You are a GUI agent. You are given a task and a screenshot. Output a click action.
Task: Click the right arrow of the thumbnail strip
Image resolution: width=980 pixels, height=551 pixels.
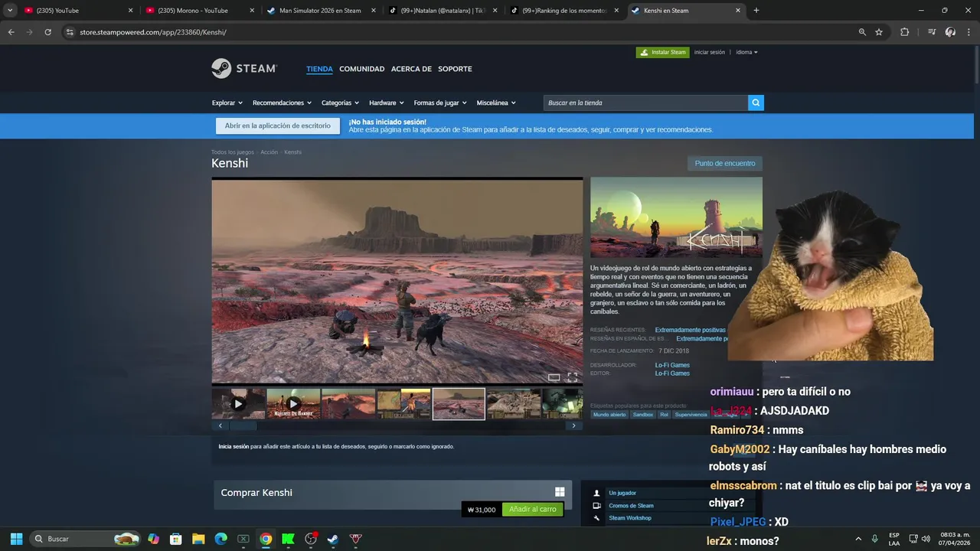pos(573,425)
